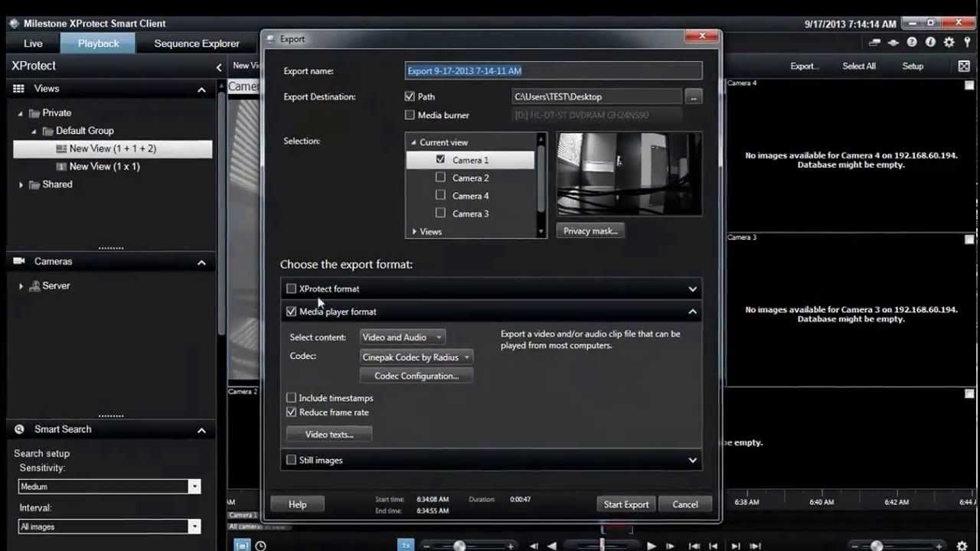Screen dimensions: 980x551
Task: Open Setup mode
Action: [913, 66]
